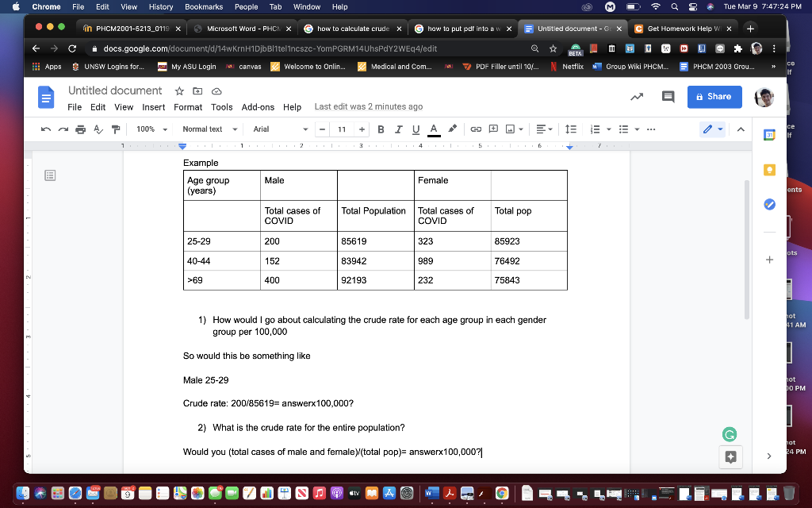This screenshot has width=812, height=508.
Task: Click the Print icon in the toolbar
Action: [80, 129]
